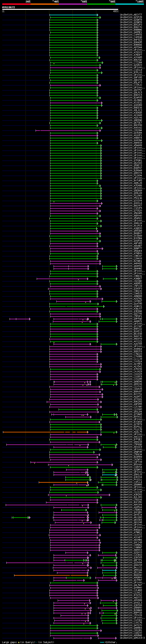Select hit label UniRef100_C5FCX9
This screenshot has width=146, height=644.
tap(131, 286)
